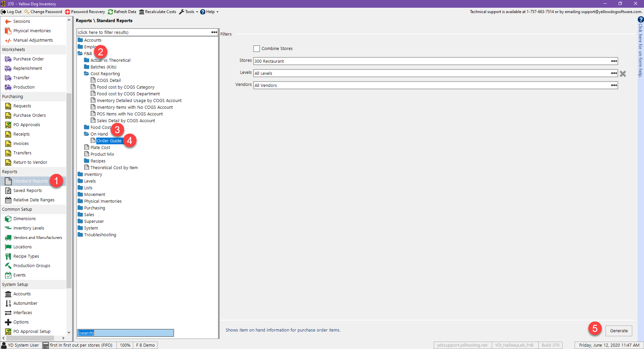Click the filter results ellipsis button
Screen dimensions: 644x349
pyautogui.click(x=214, y=32)
